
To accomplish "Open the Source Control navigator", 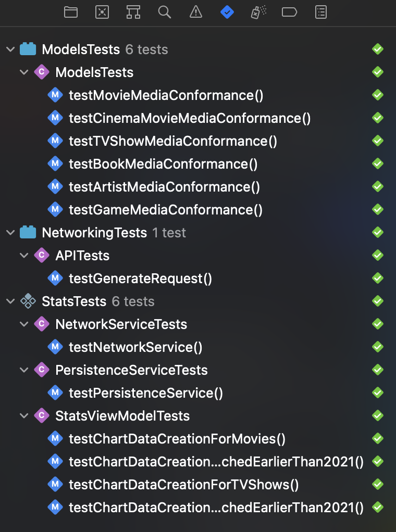I will click(102, 12).
